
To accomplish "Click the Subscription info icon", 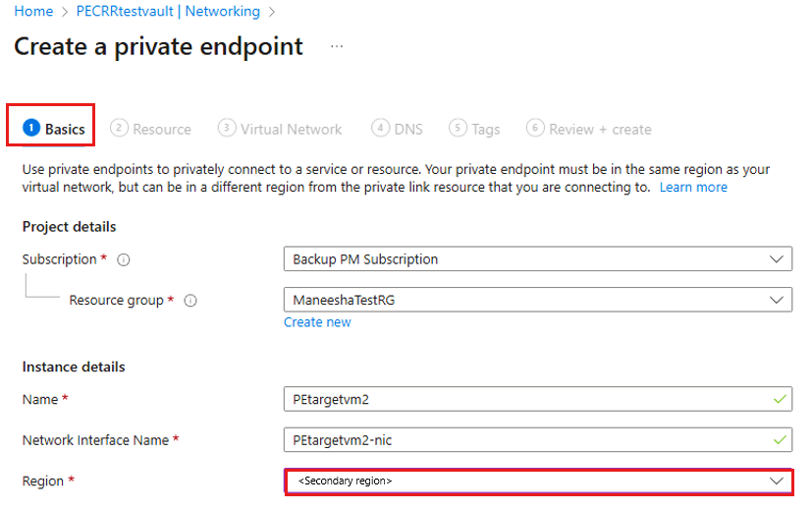I will 124,260.
